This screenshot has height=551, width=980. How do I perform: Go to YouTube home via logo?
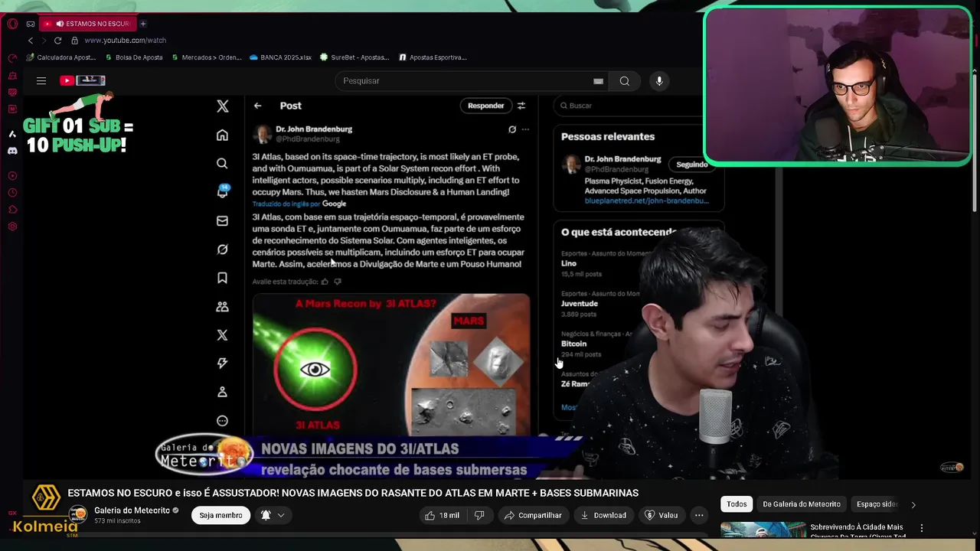pos(83,80)
